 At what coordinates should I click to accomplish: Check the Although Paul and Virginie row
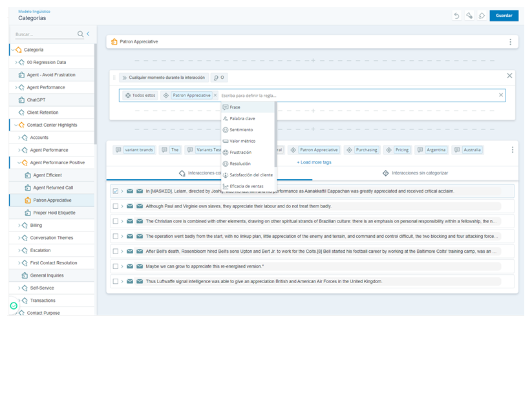click(x=116, y=206)
